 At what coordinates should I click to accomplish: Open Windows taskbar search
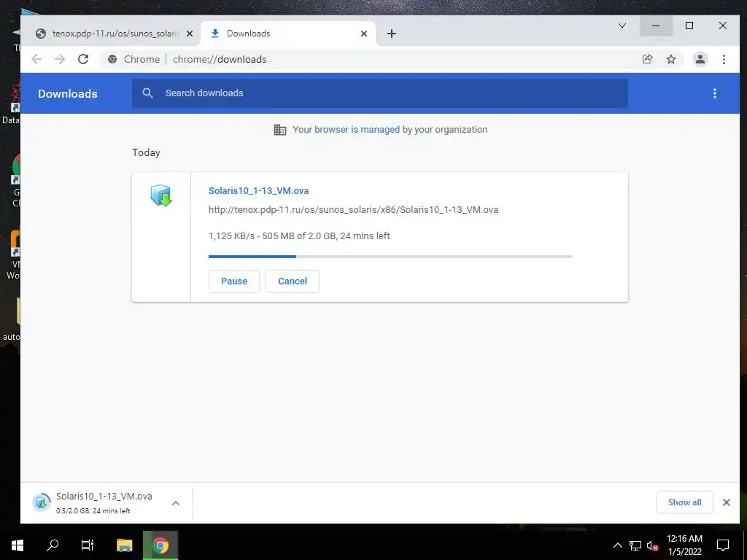click(53, 545)
